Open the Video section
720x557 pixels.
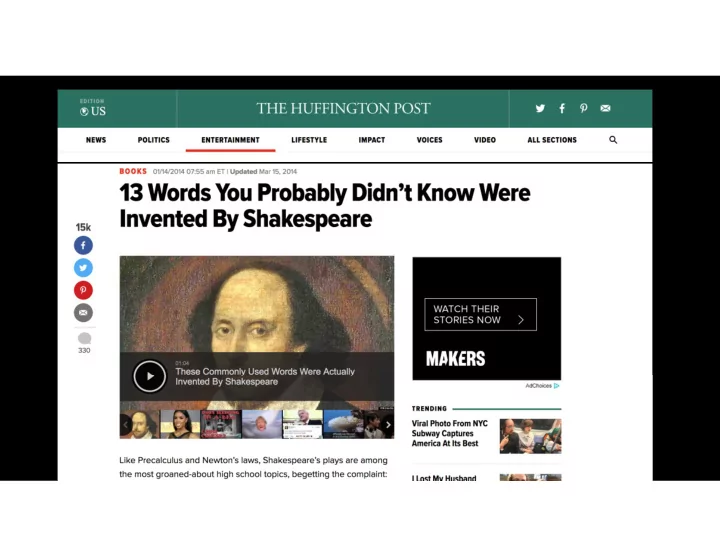[485, 140]
